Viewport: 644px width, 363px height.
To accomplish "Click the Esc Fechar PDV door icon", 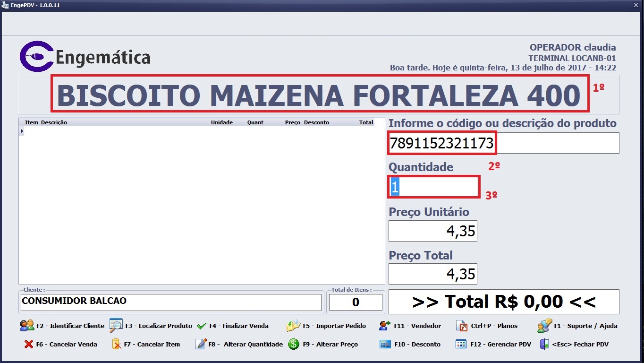I will coord(544,344).
